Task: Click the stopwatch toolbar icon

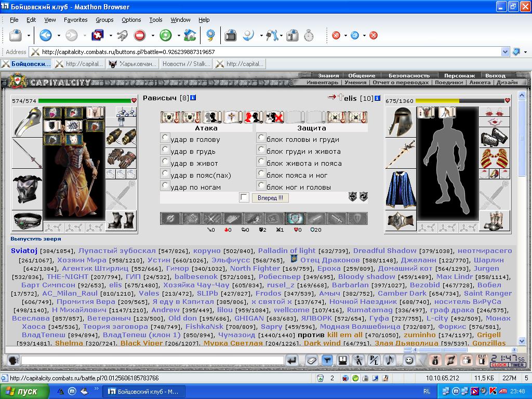Action: point(309,35)
